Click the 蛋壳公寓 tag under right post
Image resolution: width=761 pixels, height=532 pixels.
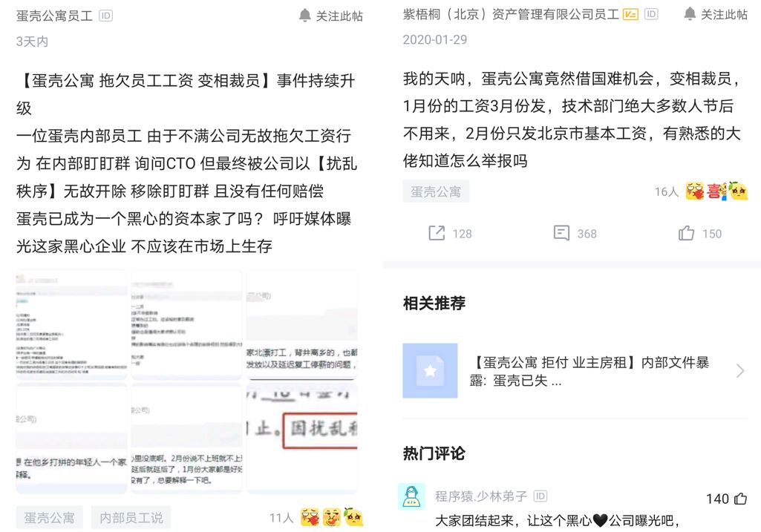click(436, 191)
